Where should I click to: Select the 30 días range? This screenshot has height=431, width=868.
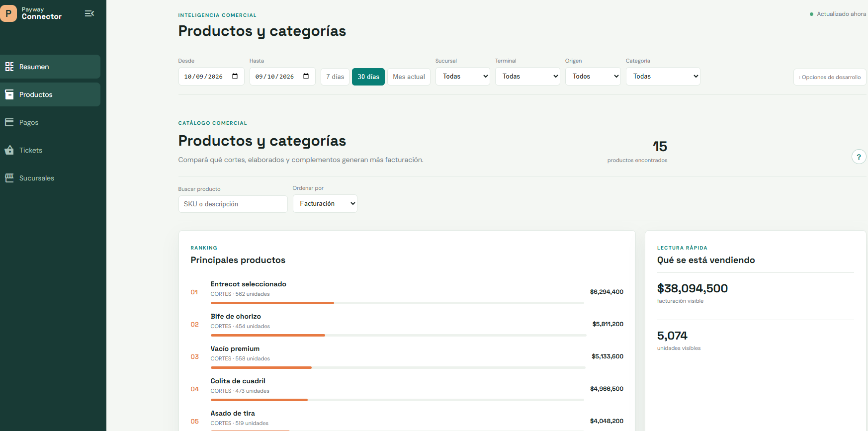click(x=368, y=77)
